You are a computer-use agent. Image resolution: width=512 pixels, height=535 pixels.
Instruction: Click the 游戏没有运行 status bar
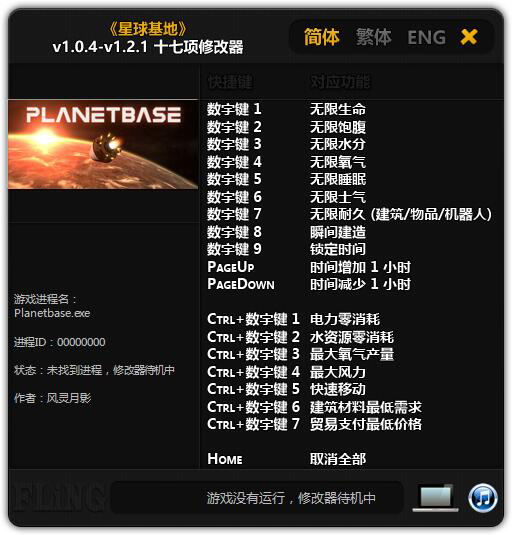click(257, 498)
